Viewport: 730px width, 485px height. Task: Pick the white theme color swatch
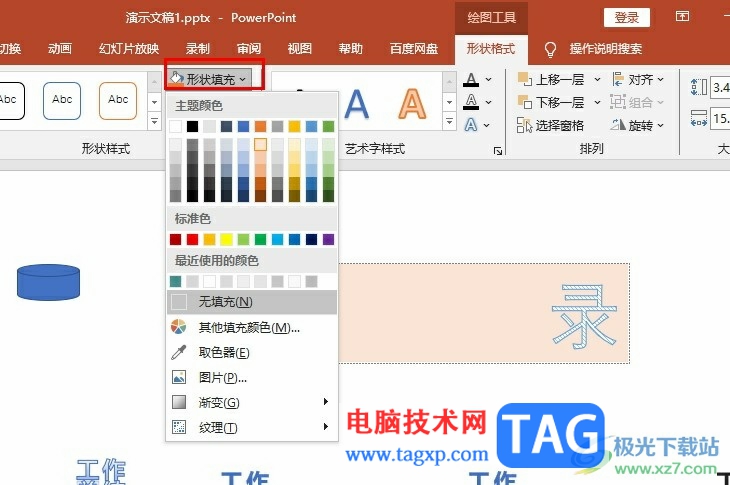click(176, 126)
